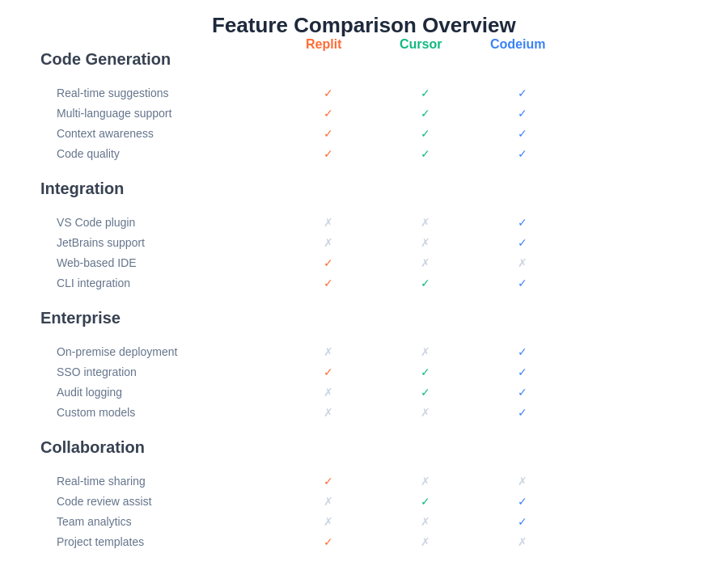Click Replit cross for Custom models
This screenshot has width=728, height=566.
pos(328,412)
